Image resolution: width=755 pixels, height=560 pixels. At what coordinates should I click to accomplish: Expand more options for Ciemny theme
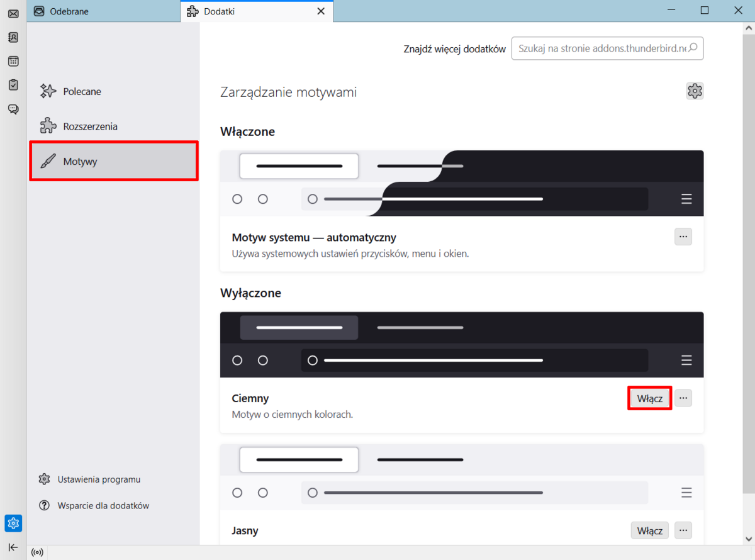pyautogui.click(x=683, y=398)
